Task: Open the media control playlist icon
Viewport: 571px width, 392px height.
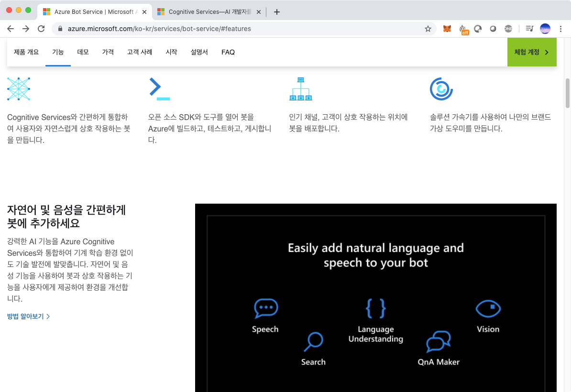Action: pos(529,29)
